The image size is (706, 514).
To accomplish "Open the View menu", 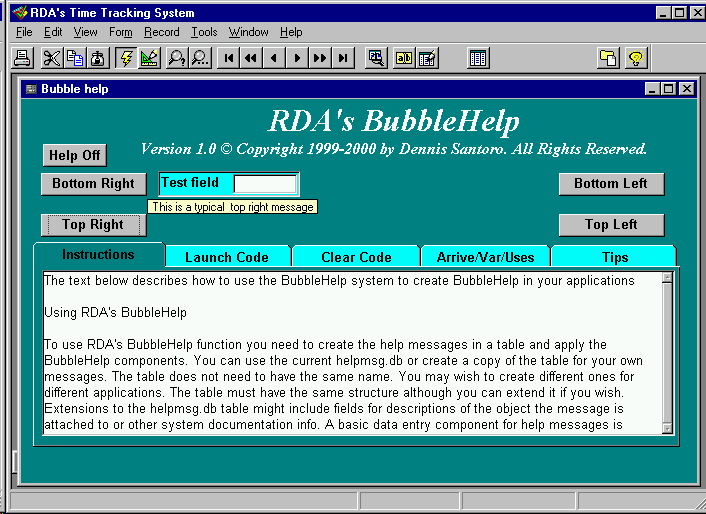I will click(86, 32).
